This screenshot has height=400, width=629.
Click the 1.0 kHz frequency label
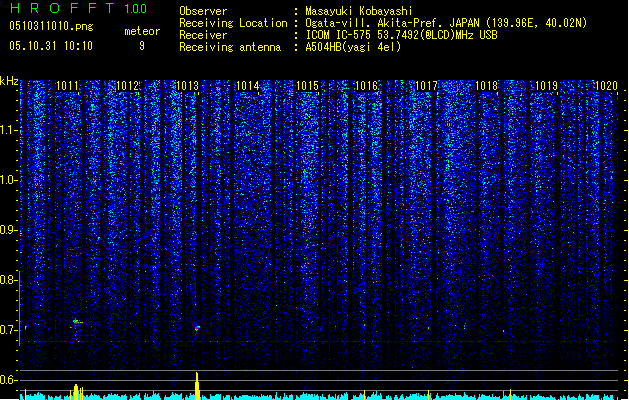point(8,180)
